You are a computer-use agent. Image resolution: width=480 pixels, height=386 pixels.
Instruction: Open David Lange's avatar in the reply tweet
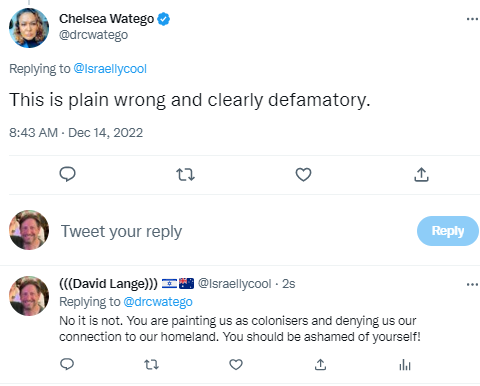(x=29, y=296)
